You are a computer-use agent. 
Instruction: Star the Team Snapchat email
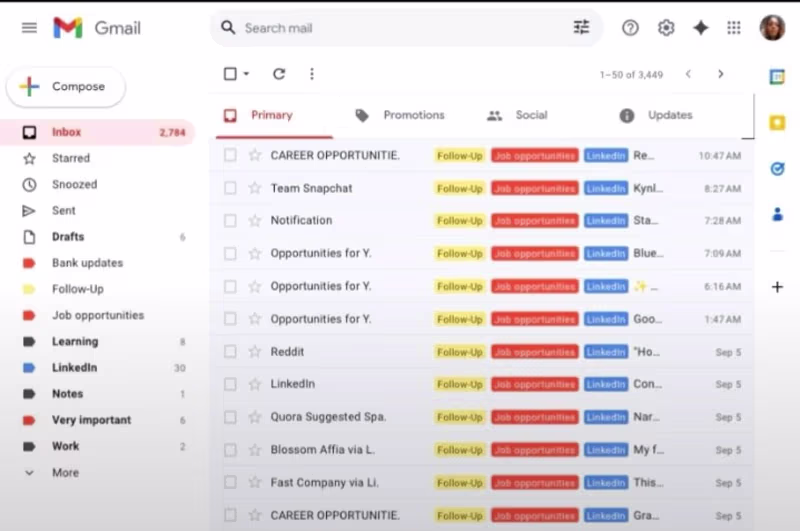click(x=255, y=188)
